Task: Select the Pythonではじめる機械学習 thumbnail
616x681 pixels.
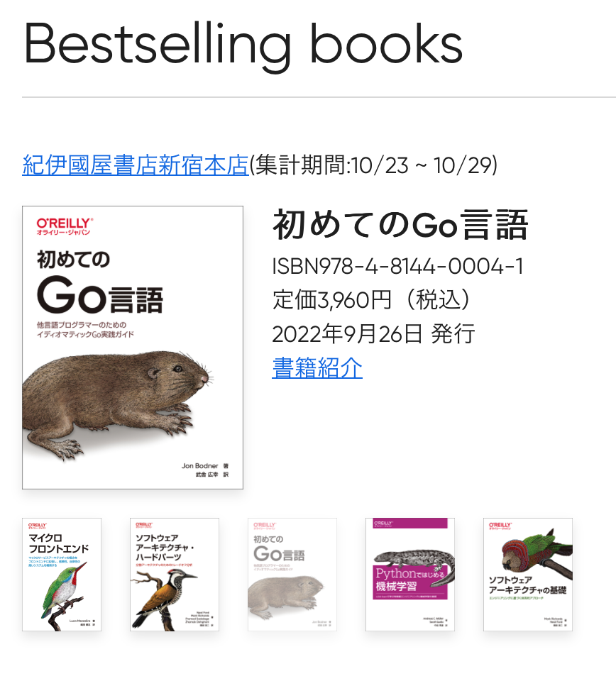Action: (x=410, y=574)
